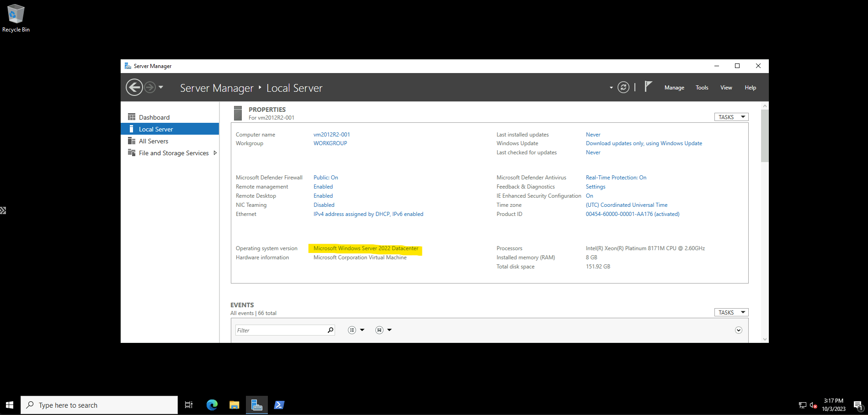Open the Recycle Bin desktop icon
Screen dimensions: 868x415
point(16,18)
